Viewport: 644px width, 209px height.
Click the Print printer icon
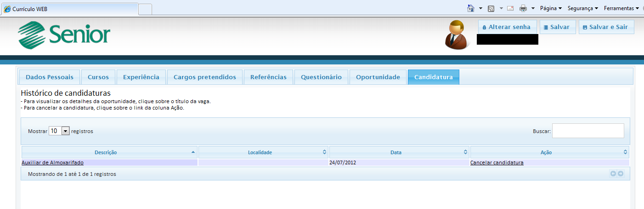[523, 8]
